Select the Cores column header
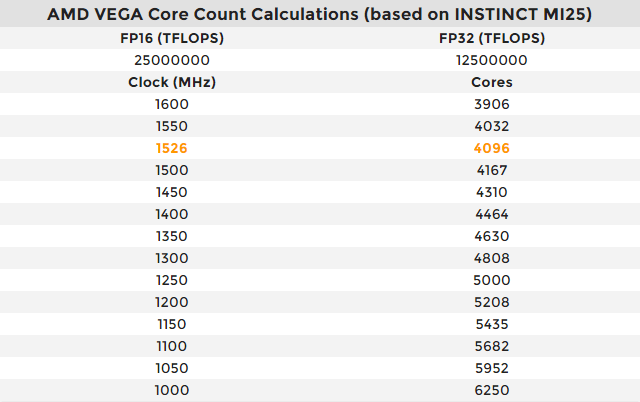Screen dimensions: 640x402 coord(491,82)
